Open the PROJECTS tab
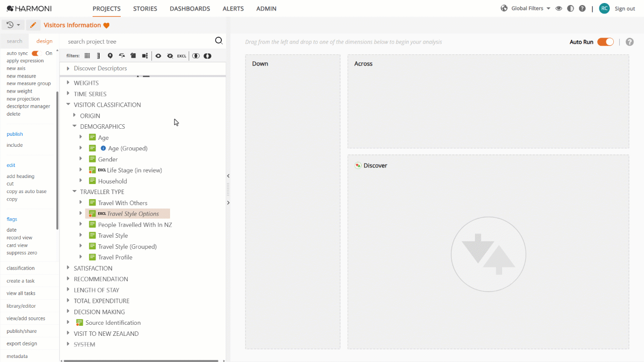 (107, 9)
